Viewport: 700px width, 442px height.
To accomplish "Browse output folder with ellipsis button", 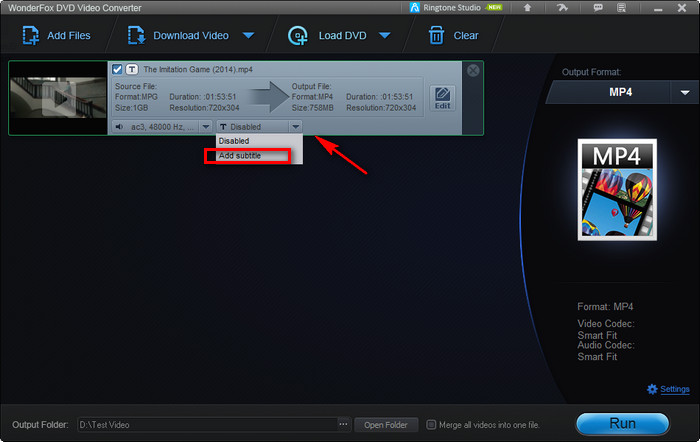I will (343, 425).
